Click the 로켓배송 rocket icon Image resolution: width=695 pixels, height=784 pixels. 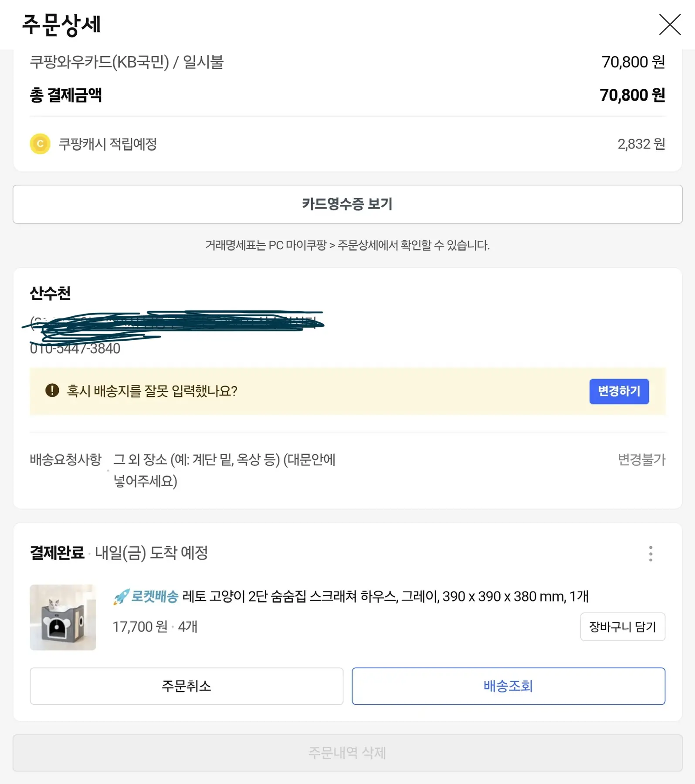tap(121, 596)
